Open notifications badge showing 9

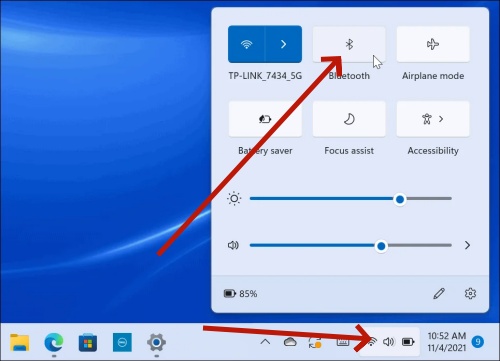478,342
